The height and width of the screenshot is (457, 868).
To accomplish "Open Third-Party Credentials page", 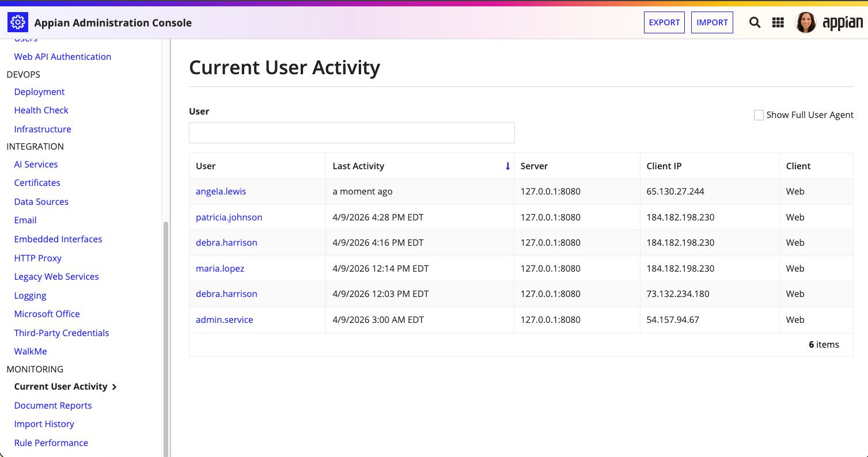I will 62,333.
